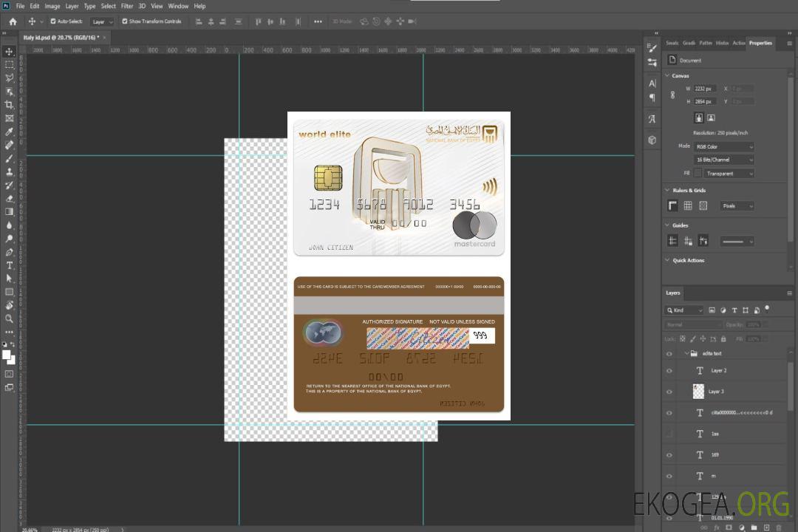The image size is (798, 532).
Task: Click the canvas Fill color swatch
Action: [x=698, y=174]
